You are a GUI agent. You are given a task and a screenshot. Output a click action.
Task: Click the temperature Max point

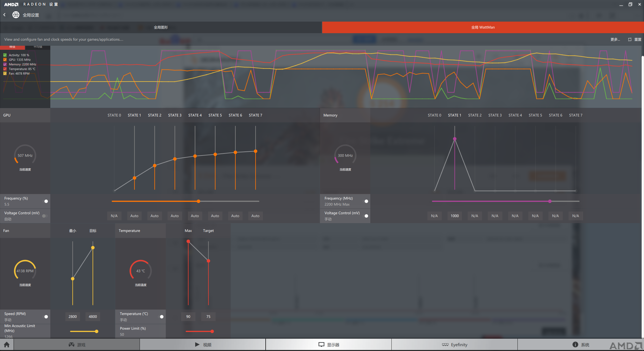click(188, 241)
